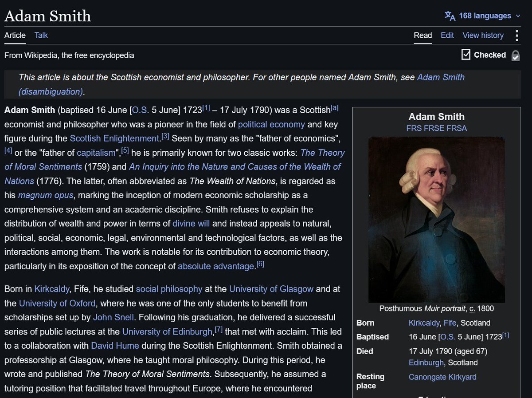Open the Scottish Enlightenment link
This screenshot has height=398, width=532.
coord(114,138)
